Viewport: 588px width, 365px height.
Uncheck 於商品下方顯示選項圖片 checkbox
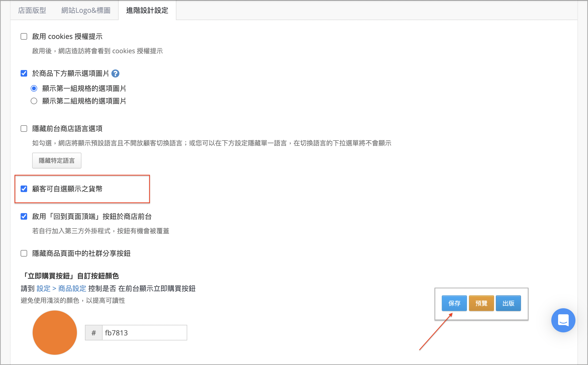(24, 74)
